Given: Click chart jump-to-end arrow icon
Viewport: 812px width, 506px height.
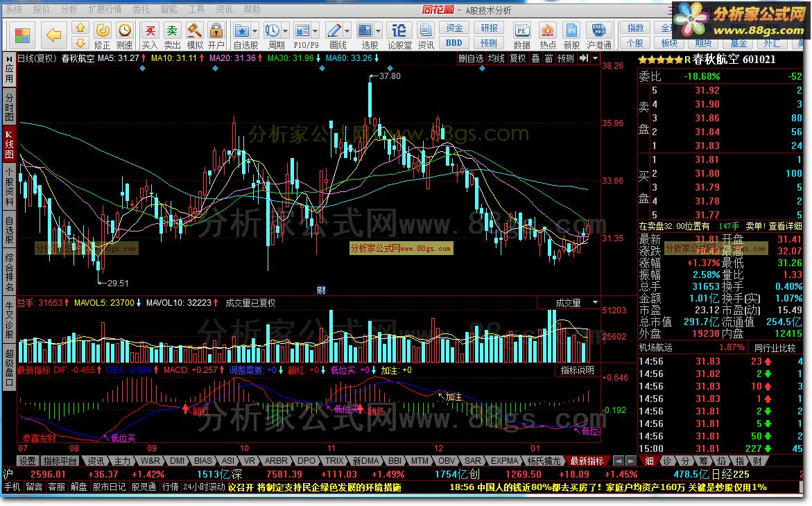Looking at the screenshot, I should click(584, 58).
